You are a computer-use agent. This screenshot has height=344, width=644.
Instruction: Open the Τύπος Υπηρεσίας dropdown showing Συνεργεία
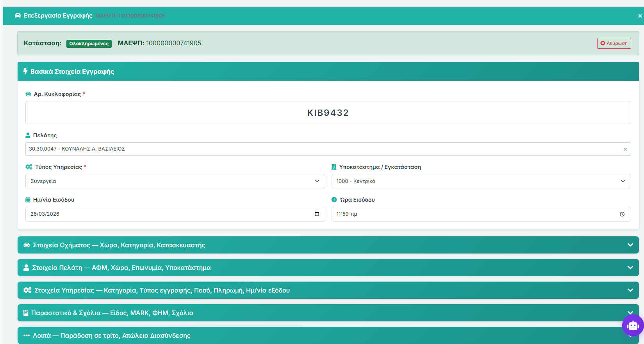click(175, 181)
